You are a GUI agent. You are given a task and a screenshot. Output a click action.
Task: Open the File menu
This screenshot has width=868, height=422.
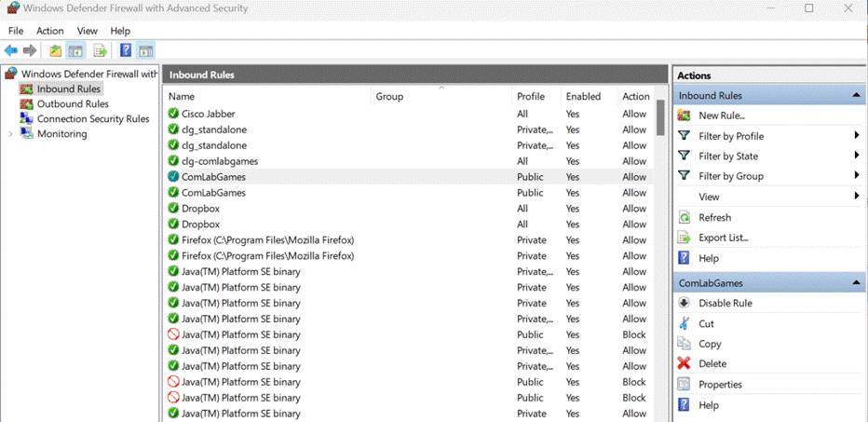pyautogui.click(x=16, y=31)
